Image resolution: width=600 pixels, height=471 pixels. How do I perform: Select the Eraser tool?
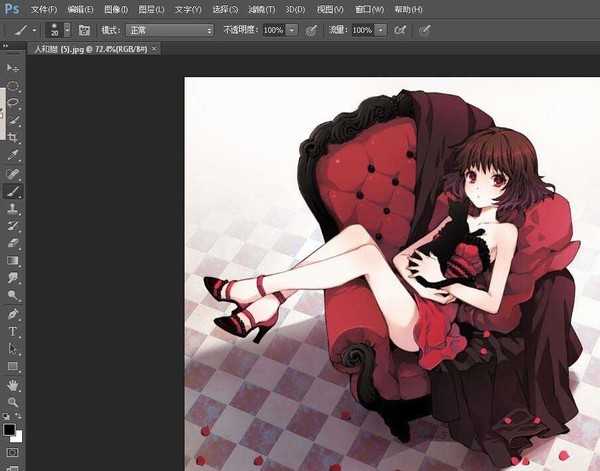tap(13, 243)
